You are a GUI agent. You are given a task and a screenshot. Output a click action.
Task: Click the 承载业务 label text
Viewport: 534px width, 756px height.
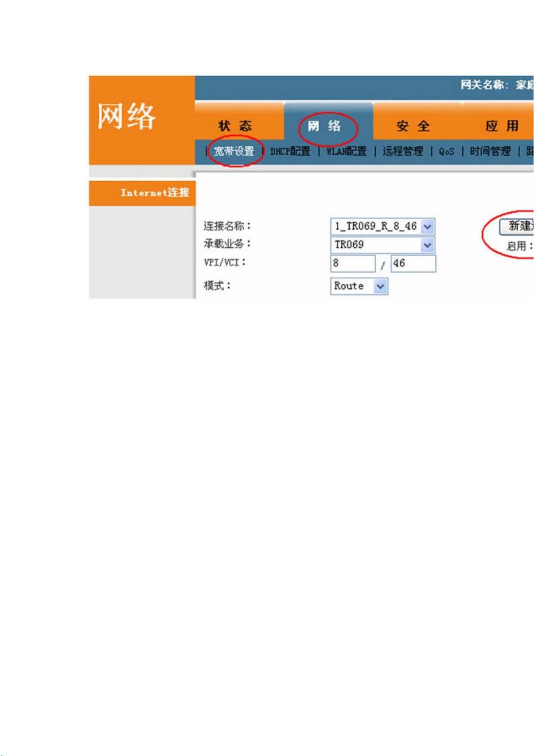point(227,244)
